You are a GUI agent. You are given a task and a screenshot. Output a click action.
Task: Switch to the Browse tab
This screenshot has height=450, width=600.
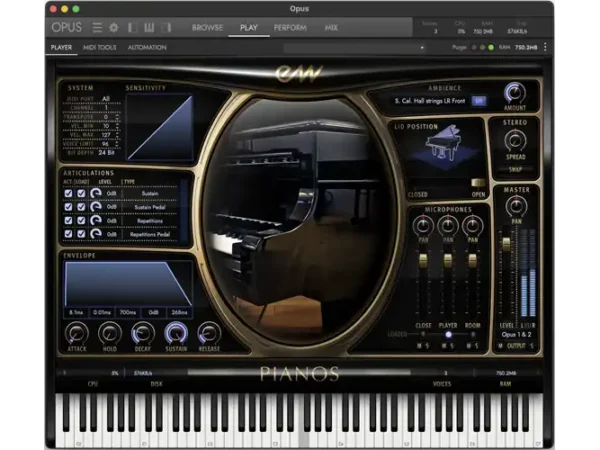tap(207, 28)
